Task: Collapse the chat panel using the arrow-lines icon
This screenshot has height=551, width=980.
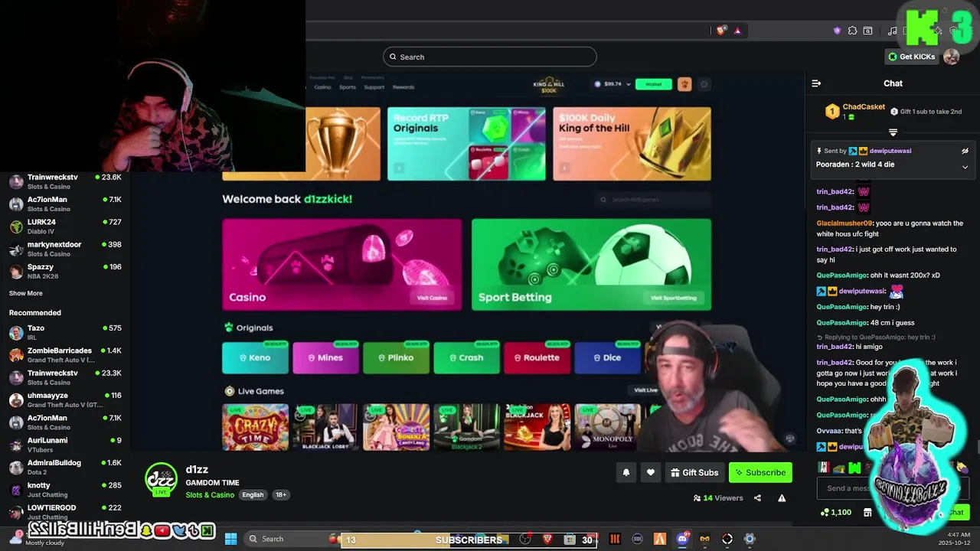Action: click(x=816, y=83)
